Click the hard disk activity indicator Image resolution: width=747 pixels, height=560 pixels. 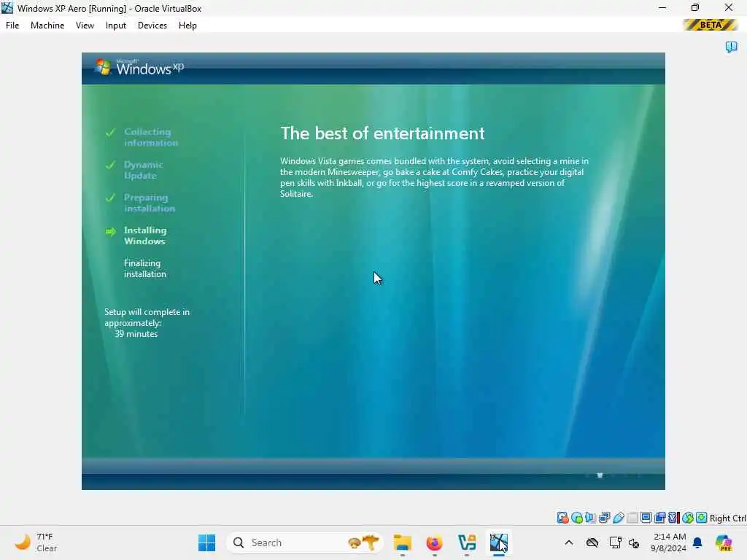(x=562, y=518)
